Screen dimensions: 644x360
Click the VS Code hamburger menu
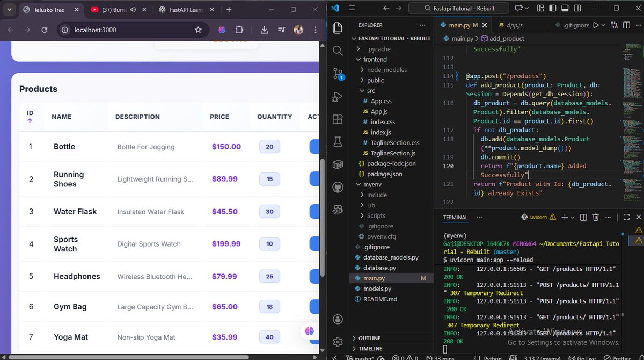(352, 8)
